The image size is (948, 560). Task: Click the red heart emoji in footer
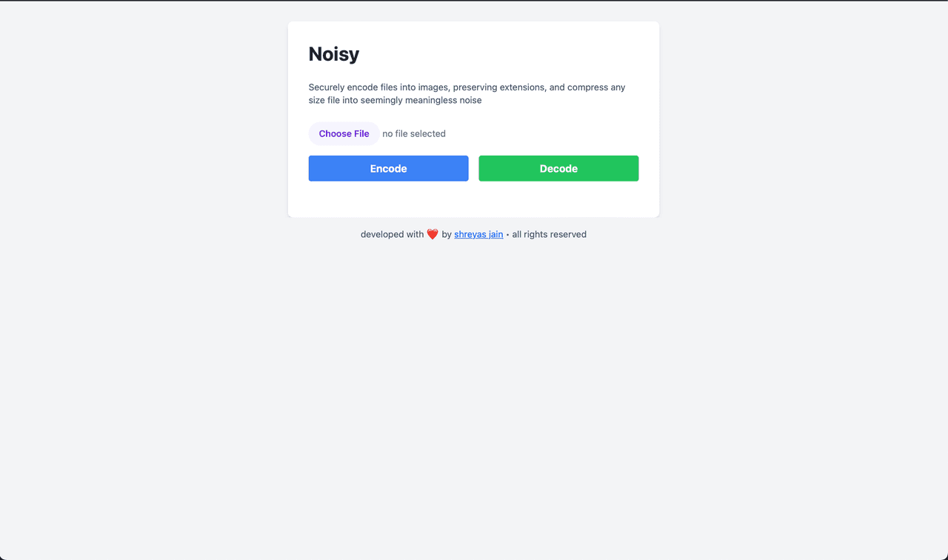tap(433, 234)
